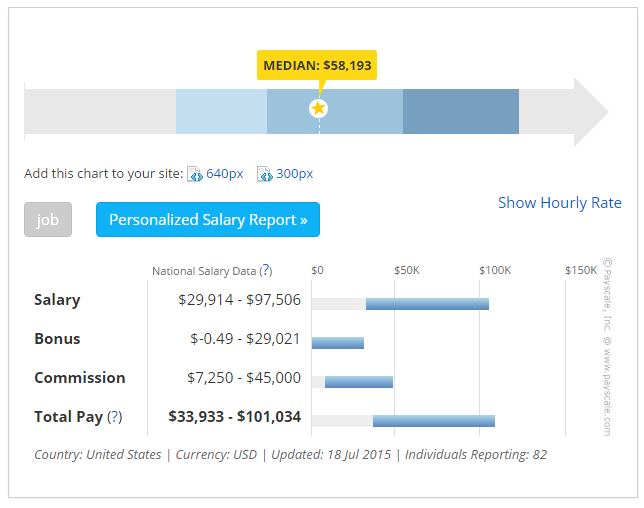Click the Updated: 18 Jul 2015 text

331,455
